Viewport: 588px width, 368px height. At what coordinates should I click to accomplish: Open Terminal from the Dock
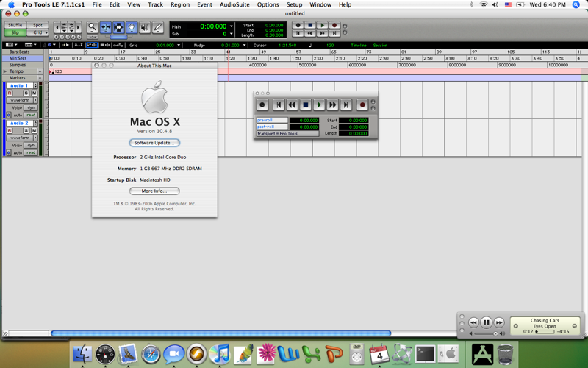426,354
